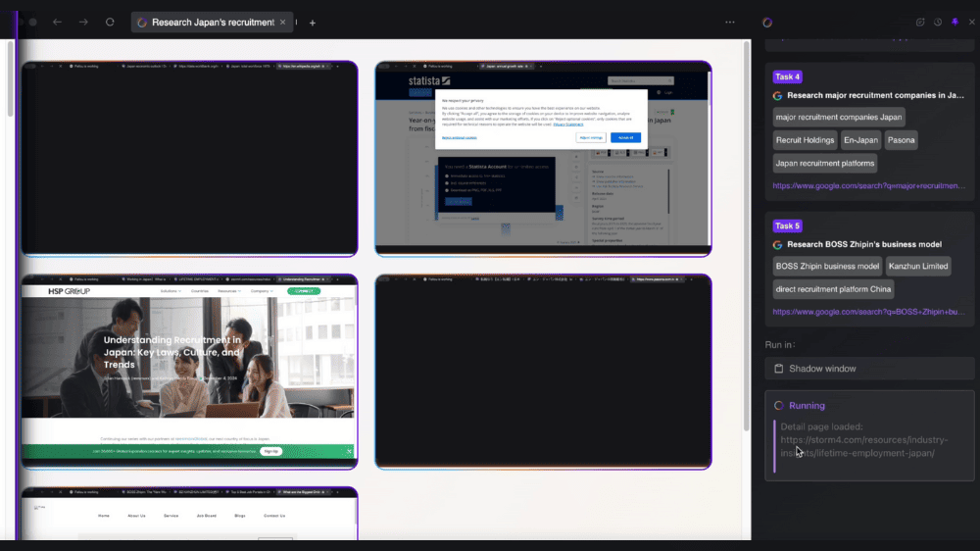Open the Shadow window run-in selector
Image resolution: width=980 pixels, height=551 pixels.
coord(869,369)
